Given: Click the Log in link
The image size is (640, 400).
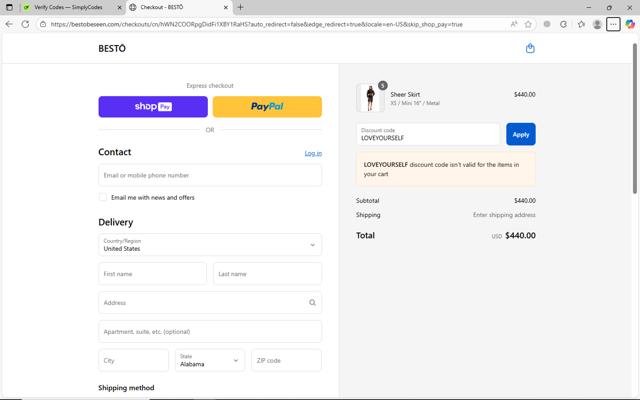Looking at the screenshot, I should point(313,153).
